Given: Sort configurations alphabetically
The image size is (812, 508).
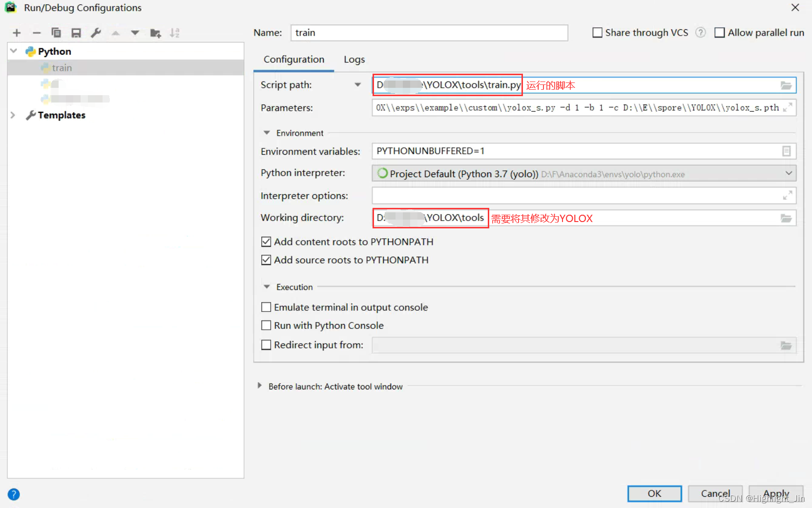Looking at the screenshot, I should pyautogui.click(x=174, y=33).
